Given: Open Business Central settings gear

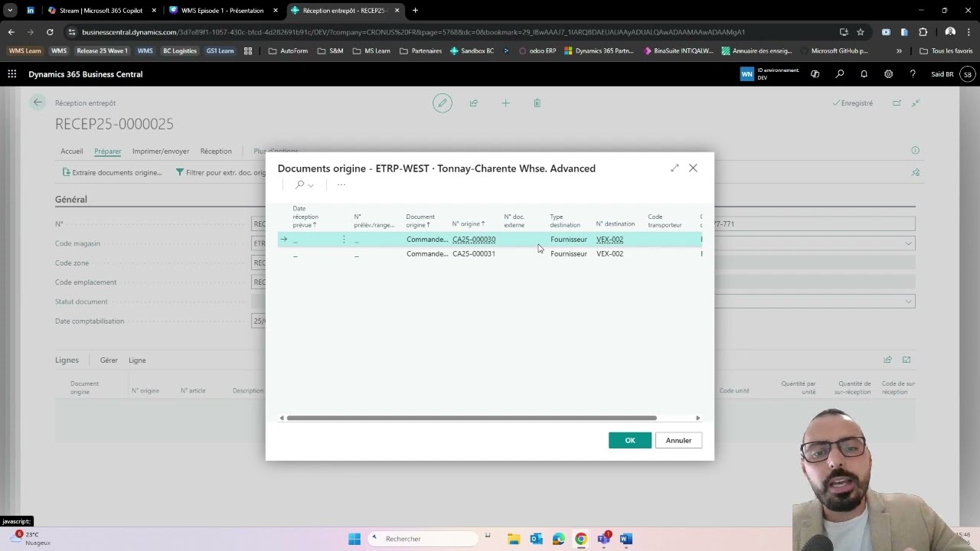Looking at the screenshot, I should point(888,74).
